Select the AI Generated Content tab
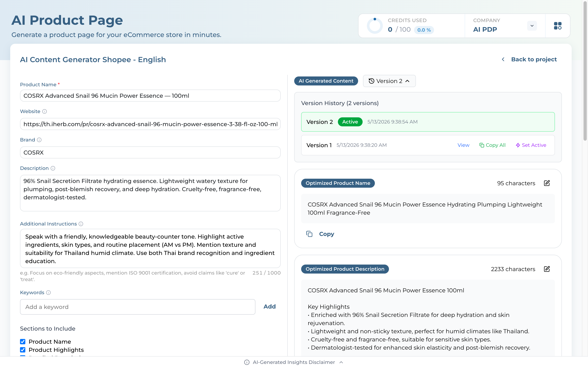This screenshot has width=588, height=368. (x=326, y=81)
